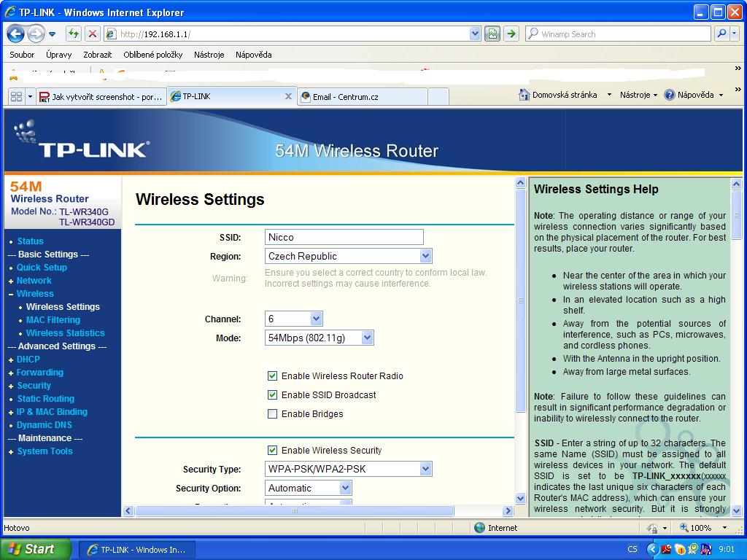Click the Refresh page icon

(x=74, y=34)
